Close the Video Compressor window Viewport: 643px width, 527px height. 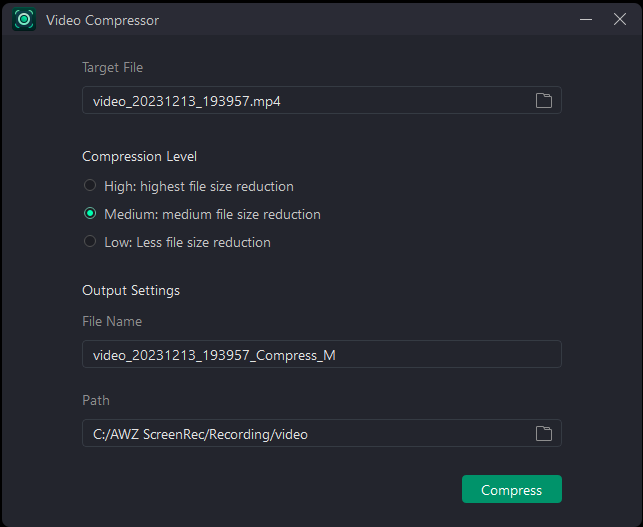pyautogui.click(x=620, y=19)
